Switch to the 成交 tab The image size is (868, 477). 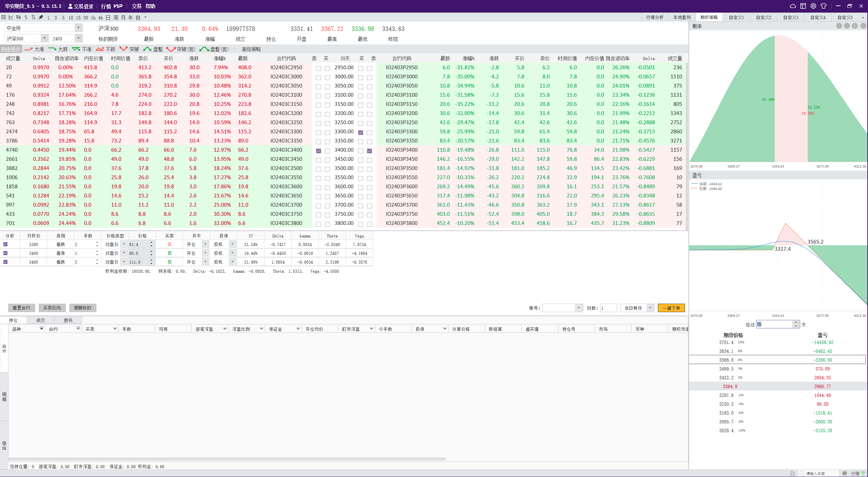coord(41,320)
